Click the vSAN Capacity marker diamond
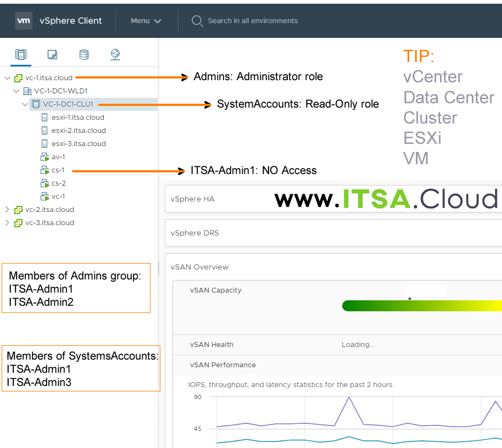This screenshot has width=502, height=448. pos(410,299)
